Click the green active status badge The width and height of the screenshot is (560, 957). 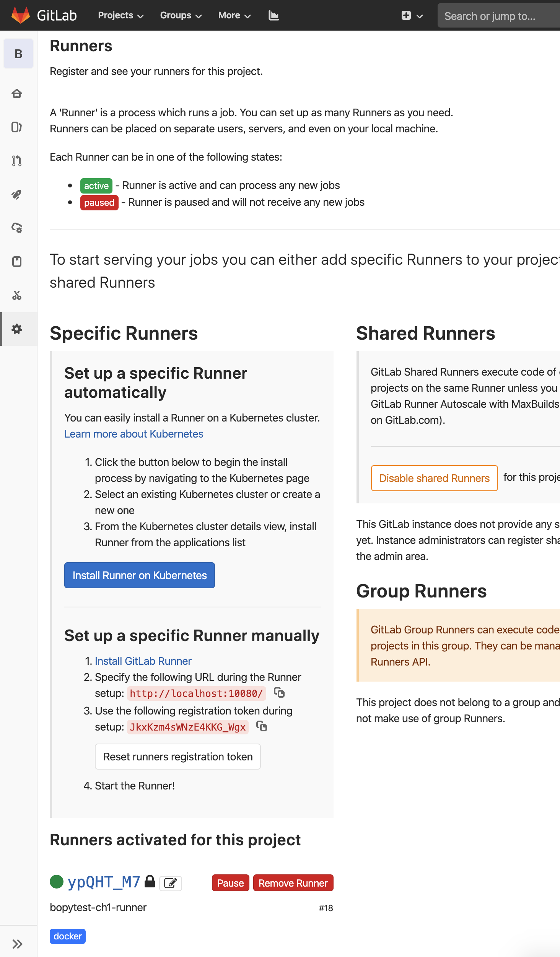tap(96, 186)
